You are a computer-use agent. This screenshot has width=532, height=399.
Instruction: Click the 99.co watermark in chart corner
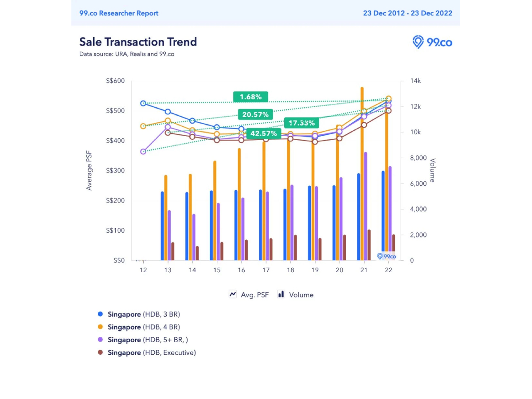pyautogui.click(x=386, y=256)
